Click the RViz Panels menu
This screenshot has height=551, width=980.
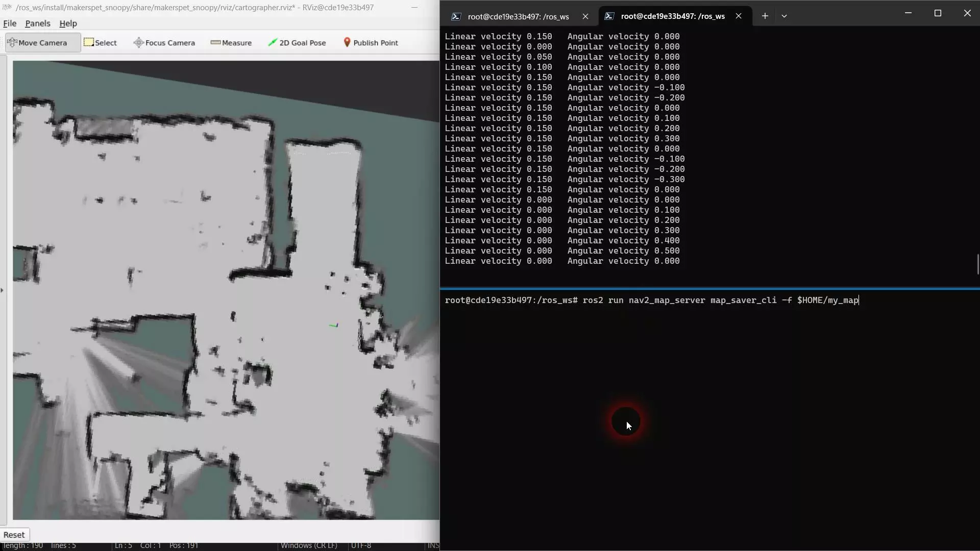(37, 22)
